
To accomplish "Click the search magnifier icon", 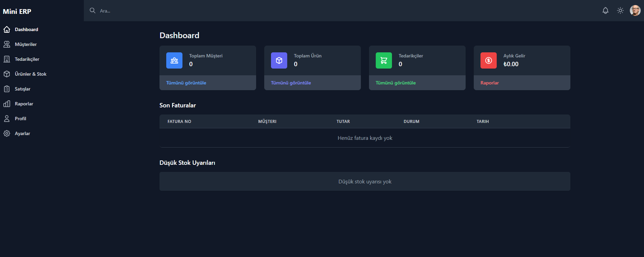I will [92, 10].
